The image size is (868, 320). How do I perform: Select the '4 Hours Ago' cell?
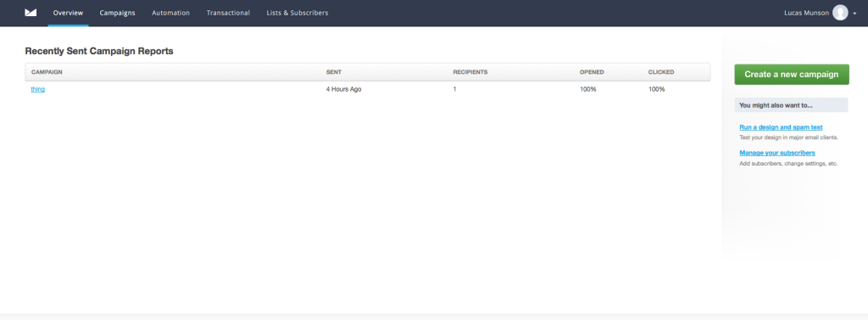[344, 89]
